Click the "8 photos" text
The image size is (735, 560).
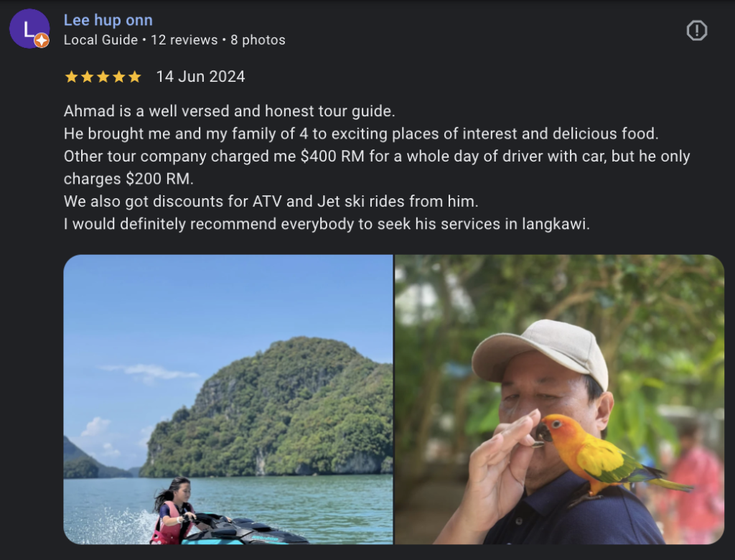[258, 40]
